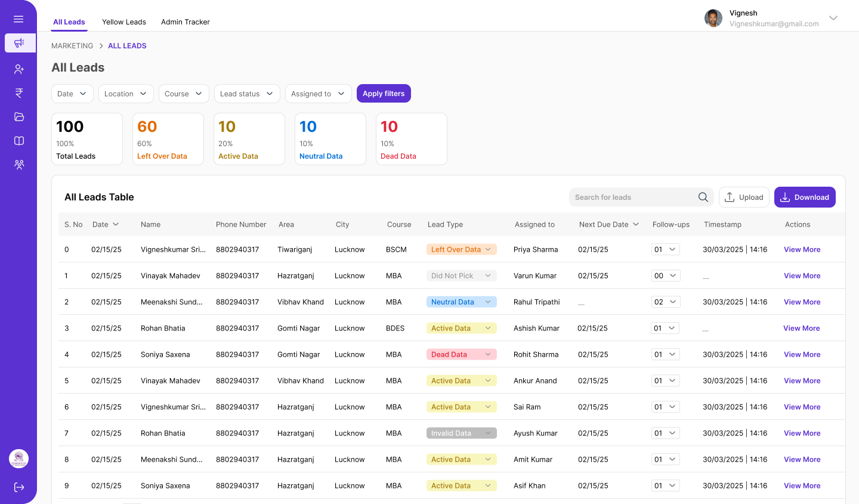Select the team/groups icon in sidebar

pyautogui.click(x=18, y=164)
